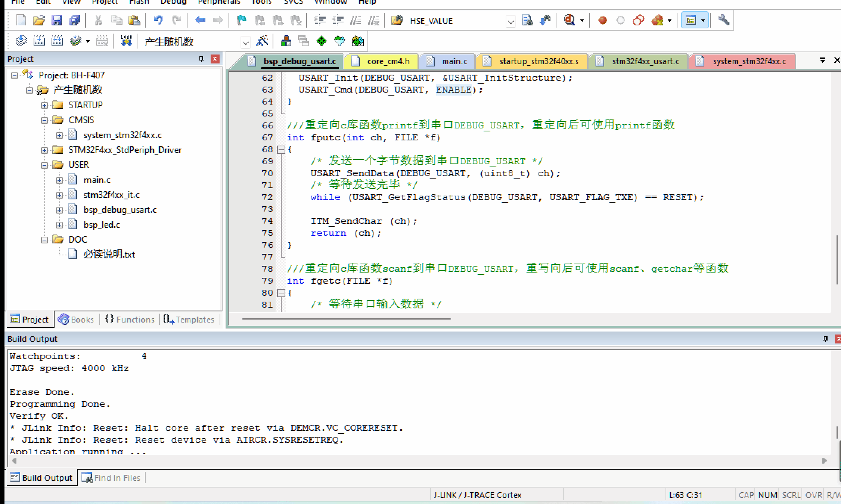The width and height of the screenshot is (841, 504).
Task: Click the bookmark flag icon
Action: tap(241, 20)
